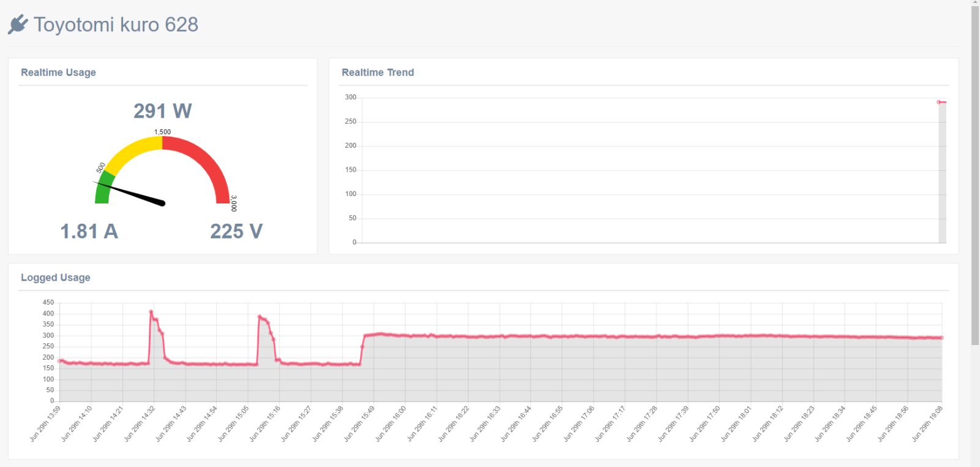Select the Logged Usage panel heading
Screen dimensions: 980x467
pos(56,278)
